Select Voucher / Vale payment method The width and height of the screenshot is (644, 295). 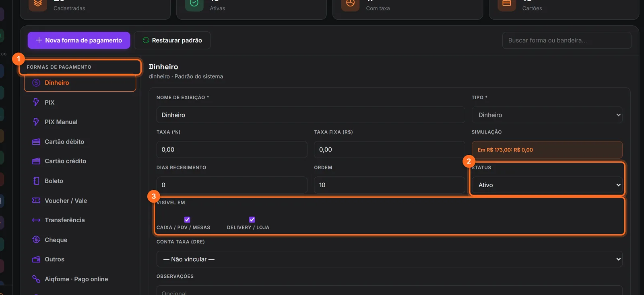80,201
